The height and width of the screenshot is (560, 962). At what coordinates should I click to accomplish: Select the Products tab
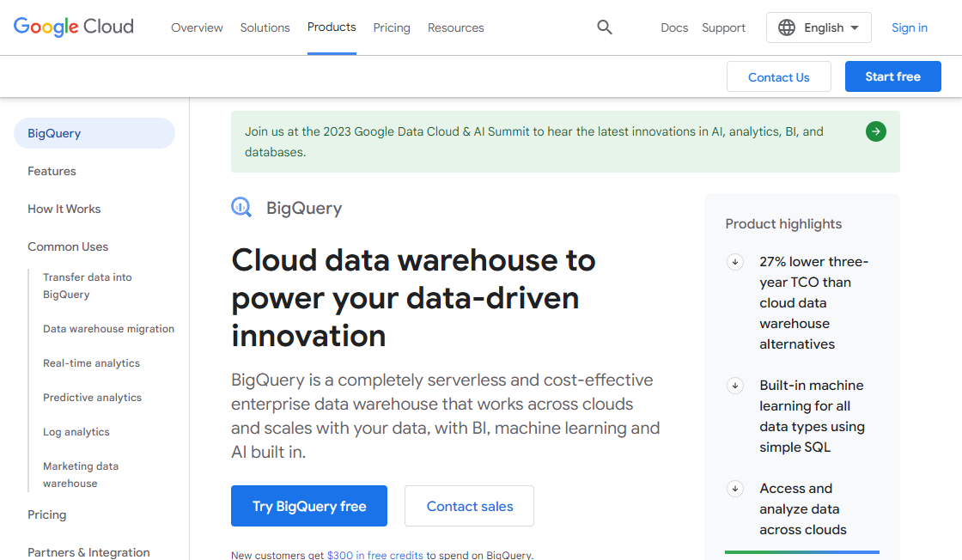[x=332, y=27]
